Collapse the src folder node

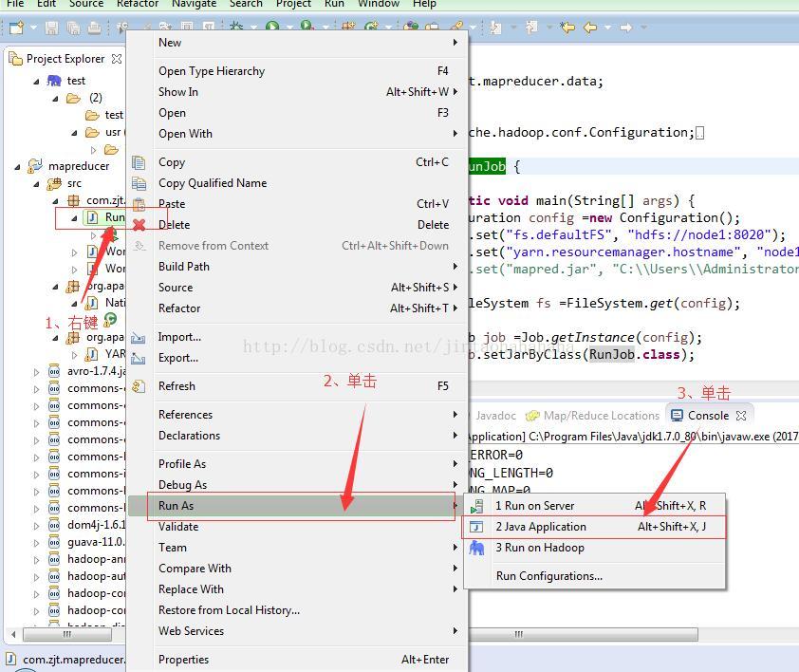click(36, 183)
